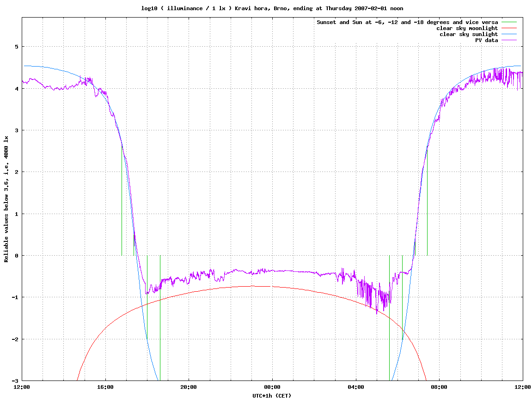Click the x-axis label 16:00
Image resolution: width=532 pixels, height=399 pixels.
tap(105, 387)
